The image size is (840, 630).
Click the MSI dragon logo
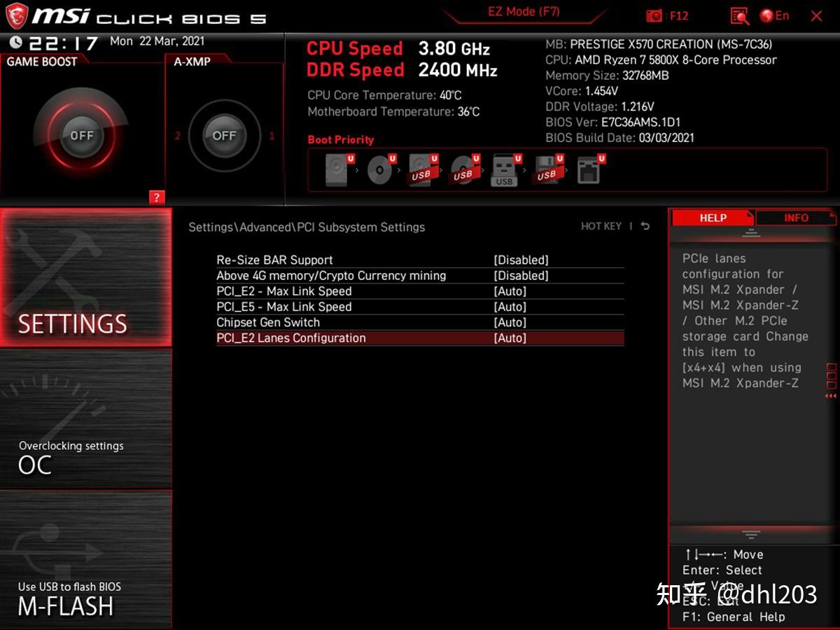pyautogui.click(x=15, y=15)
